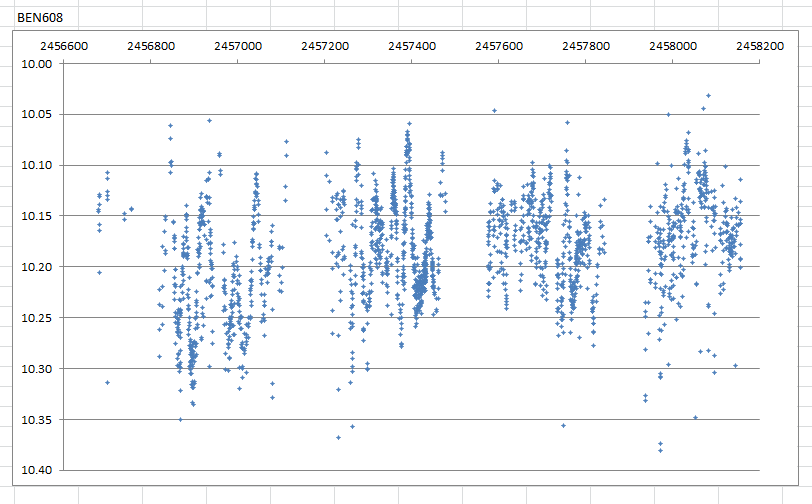Click the 2456800 horizontal axis label
This screenshot has width=812, height=504.
pos(150,46)
